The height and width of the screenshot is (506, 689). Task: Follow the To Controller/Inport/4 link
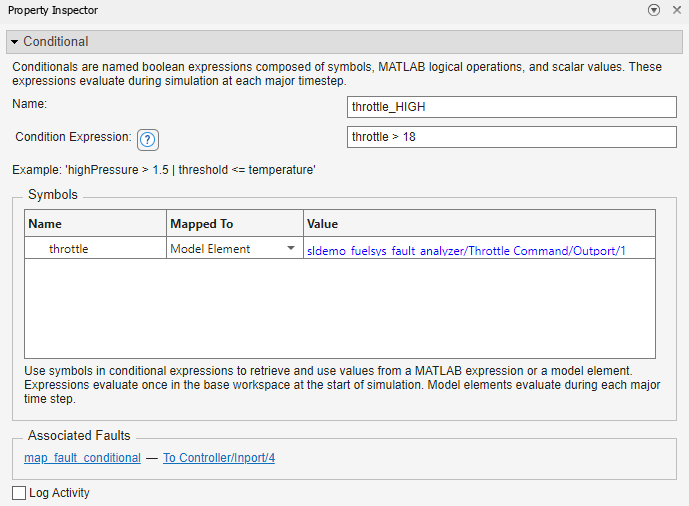click(219, 458)
